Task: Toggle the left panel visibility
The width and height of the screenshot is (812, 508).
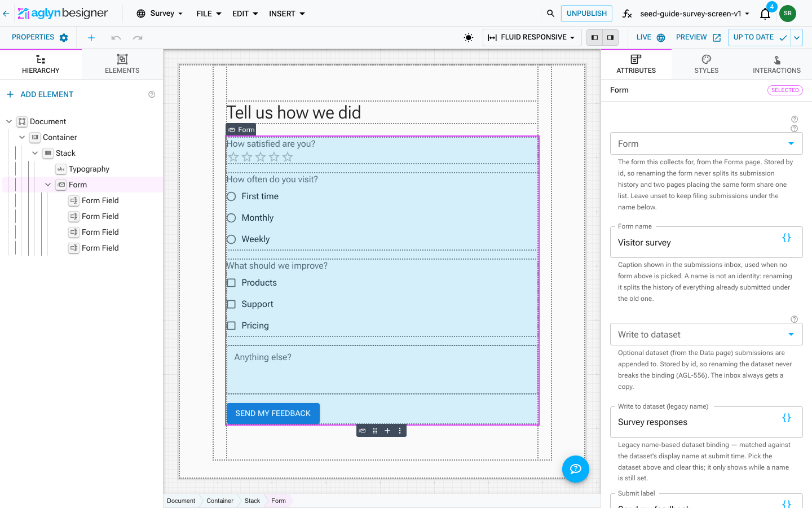Action: [595, 38]
